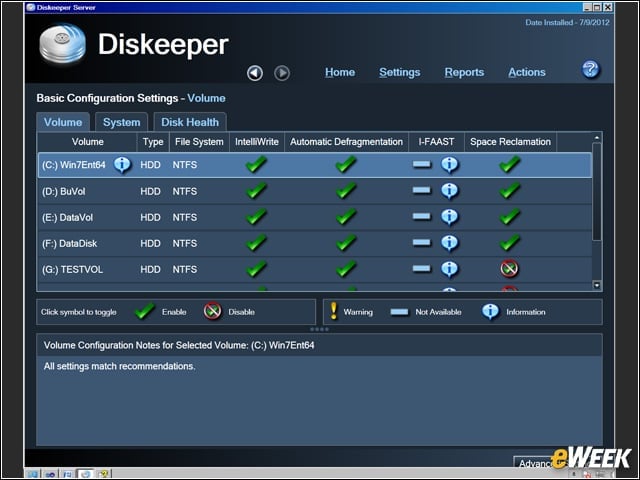The image size is (640, 480).
Task: Toggle Automatic Defragmentation for (E:) DataVol
Action: [x=346, y=216]
